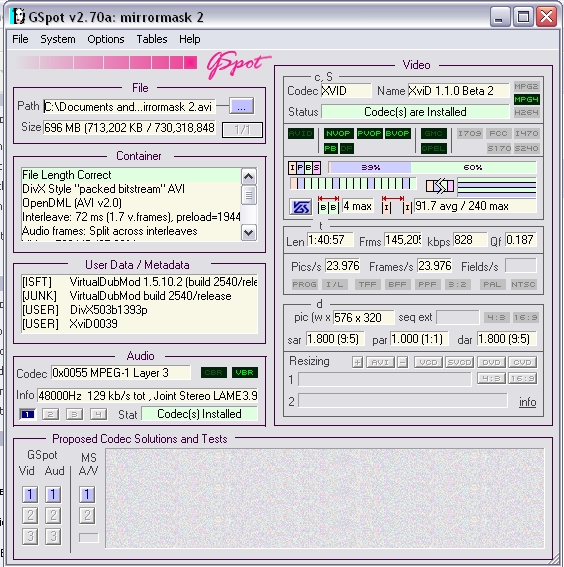Select the 'OpenDML (AVI v2.0)' container line
This screenshot has width=564, height=567.
130,203
